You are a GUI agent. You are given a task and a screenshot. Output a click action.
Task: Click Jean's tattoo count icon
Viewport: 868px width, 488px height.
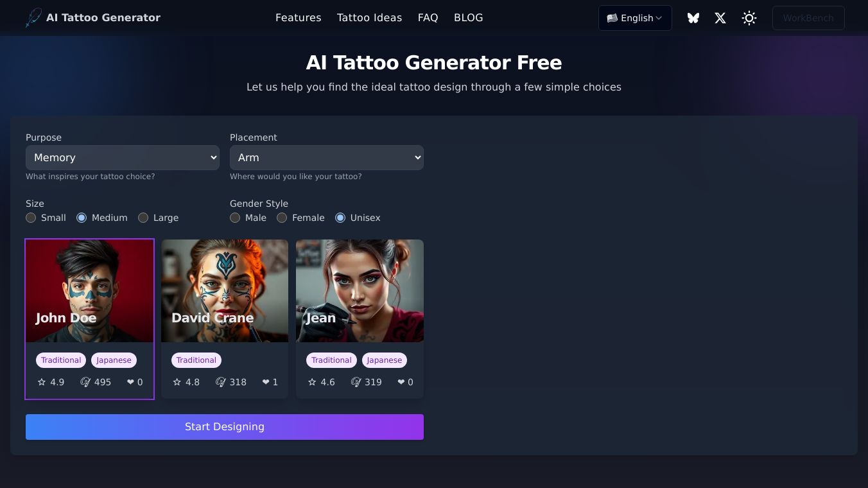(x=356, y=382)
